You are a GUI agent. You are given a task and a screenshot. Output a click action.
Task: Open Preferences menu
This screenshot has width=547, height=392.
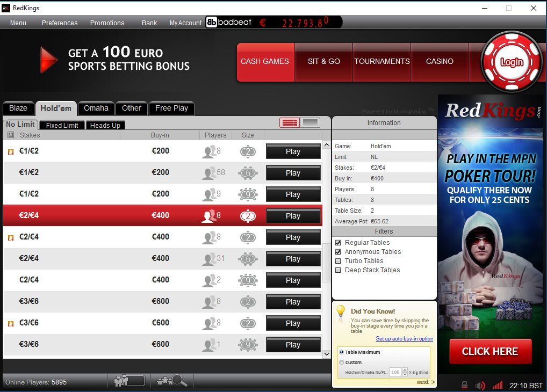point(60,23)
